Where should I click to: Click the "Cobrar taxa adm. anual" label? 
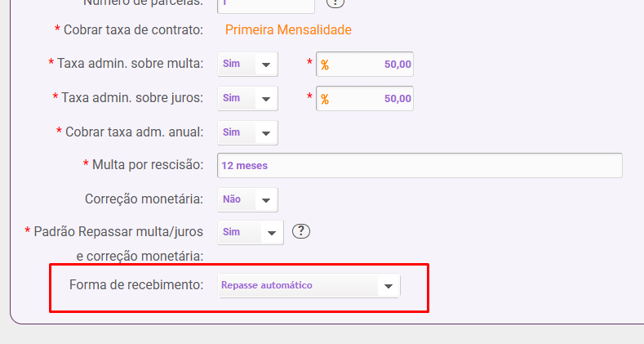coord(133,132)
